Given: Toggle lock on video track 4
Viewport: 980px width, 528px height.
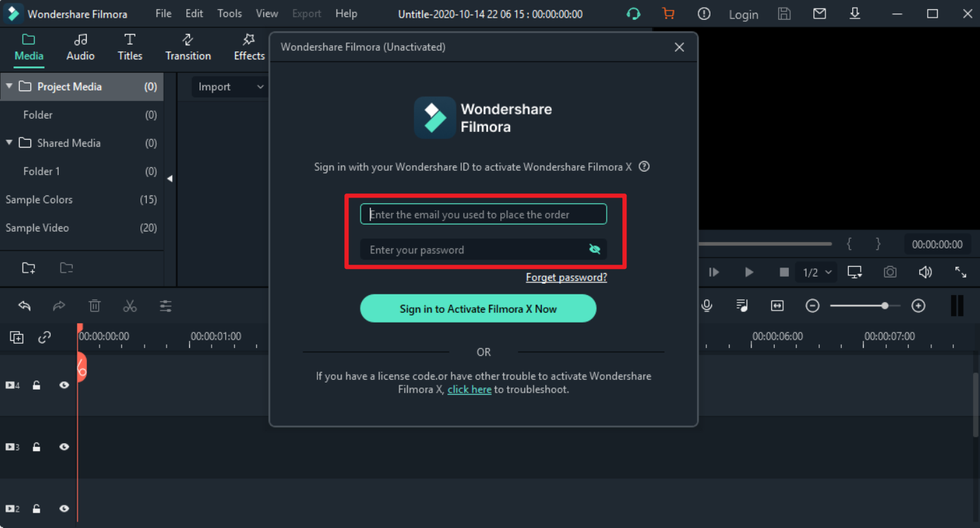Looking at the screenshot, I should point(37,385).
